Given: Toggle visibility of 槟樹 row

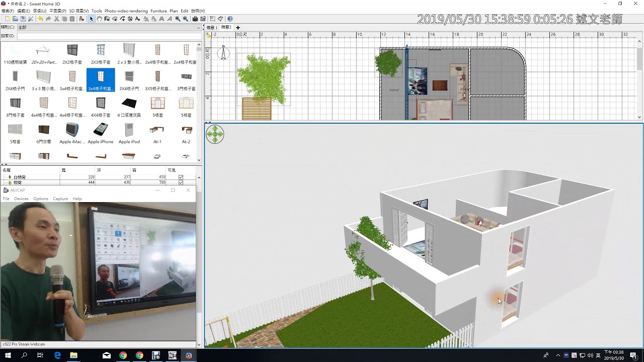Looking at the screenshot, I should pos(181,183).
